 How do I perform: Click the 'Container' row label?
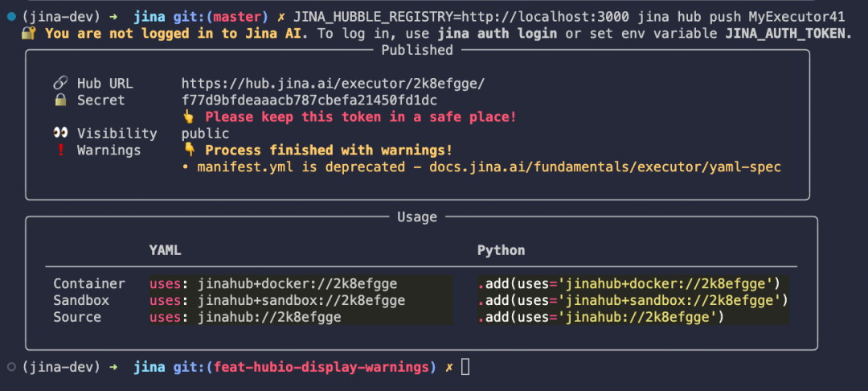pyautogui.click(x=89, y=283)
